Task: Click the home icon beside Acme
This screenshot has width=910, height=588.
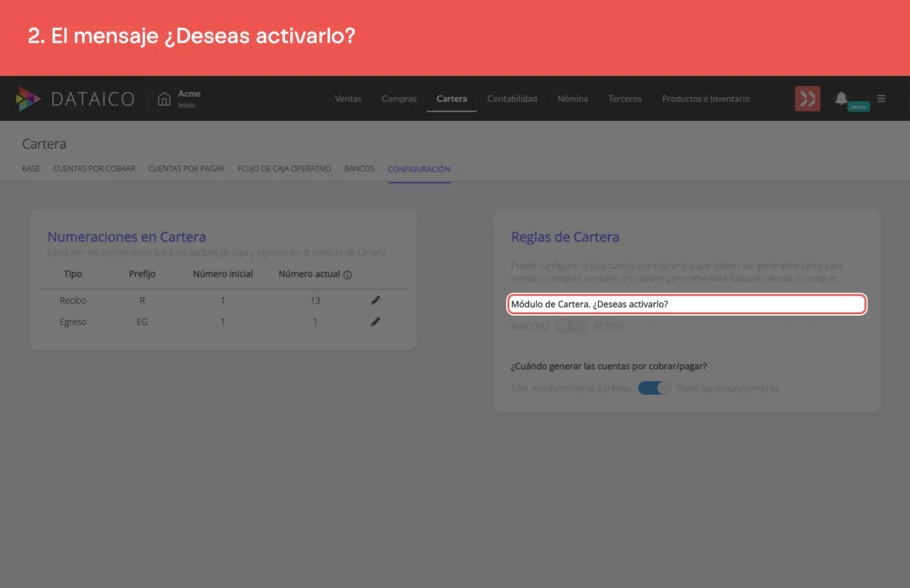Action: coord(164,99)
